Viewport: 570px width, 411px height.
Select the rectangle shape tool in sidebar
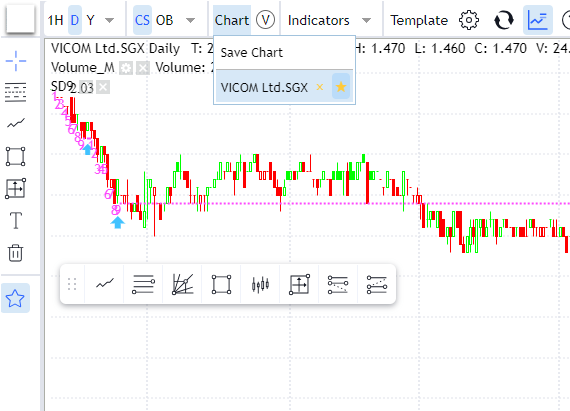16,156
